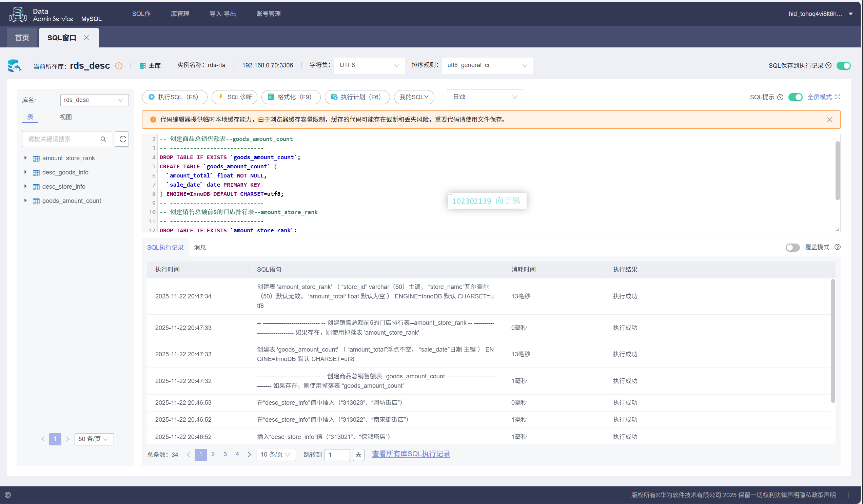863x504 pixels.
Task: Toggle SQL保存到执行记录 switch off
Action: 843,65
